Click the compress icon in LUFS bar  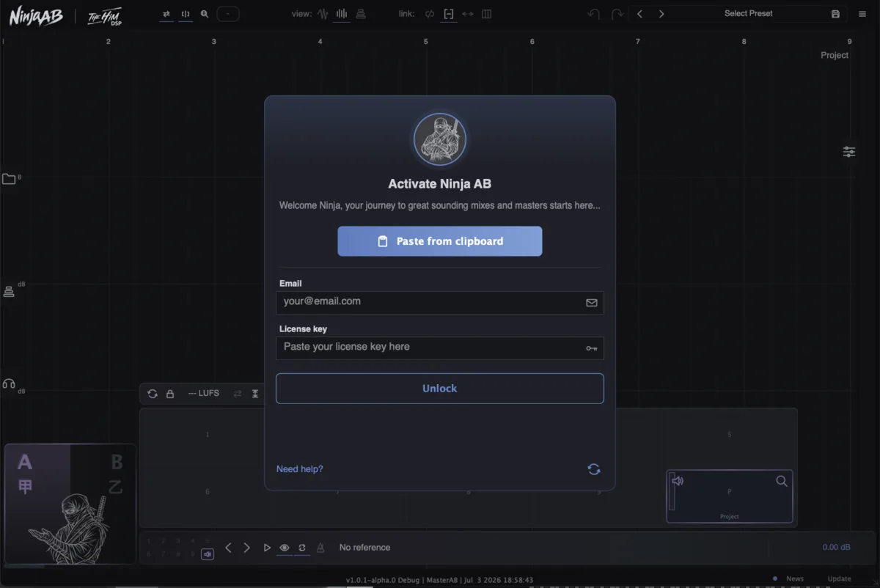255,394
